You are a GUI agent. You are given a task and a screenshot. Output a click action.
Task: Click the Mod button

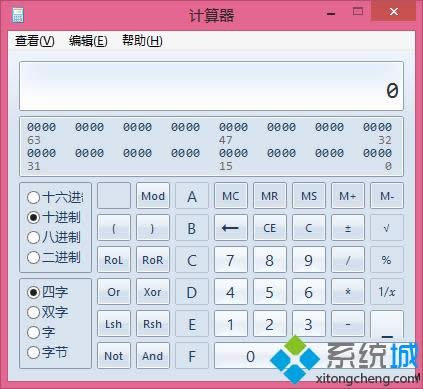click(153, 196)
